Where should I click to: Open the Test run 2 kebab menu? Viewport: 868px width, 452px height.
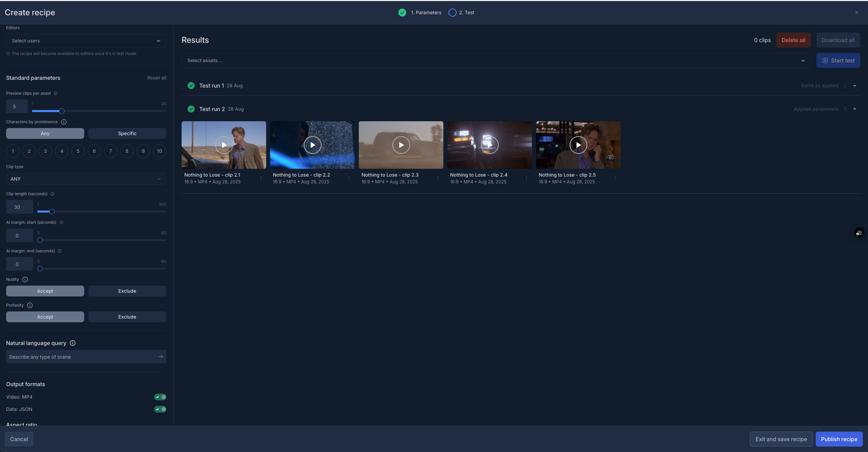[845, 109]
